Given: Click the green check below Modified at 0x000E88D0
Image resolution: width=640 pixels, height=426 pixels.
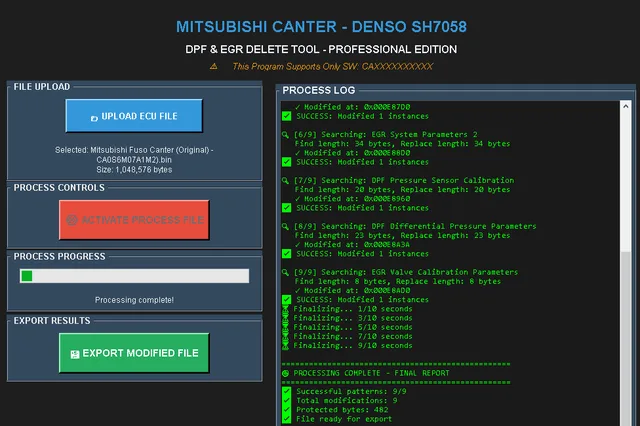Looking at the screenshot, I should 287,162.
